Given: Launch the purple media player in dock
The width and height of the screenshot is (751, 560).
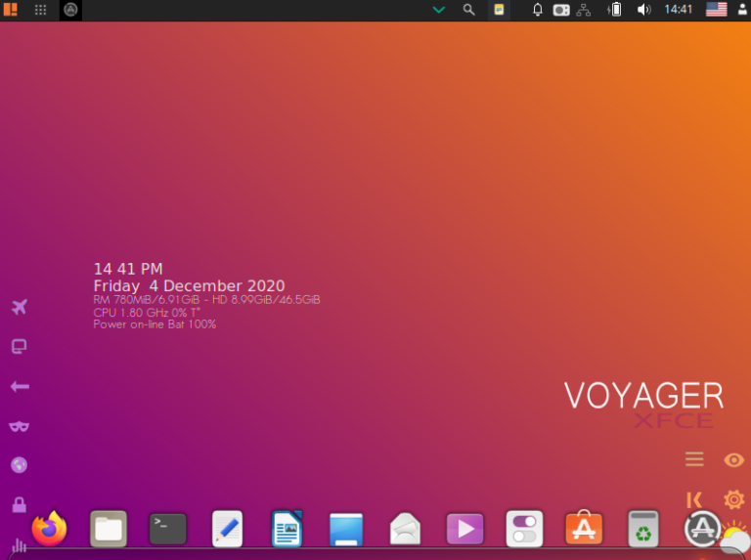Looking at the screenshot, I should click(x=464, y=529).
